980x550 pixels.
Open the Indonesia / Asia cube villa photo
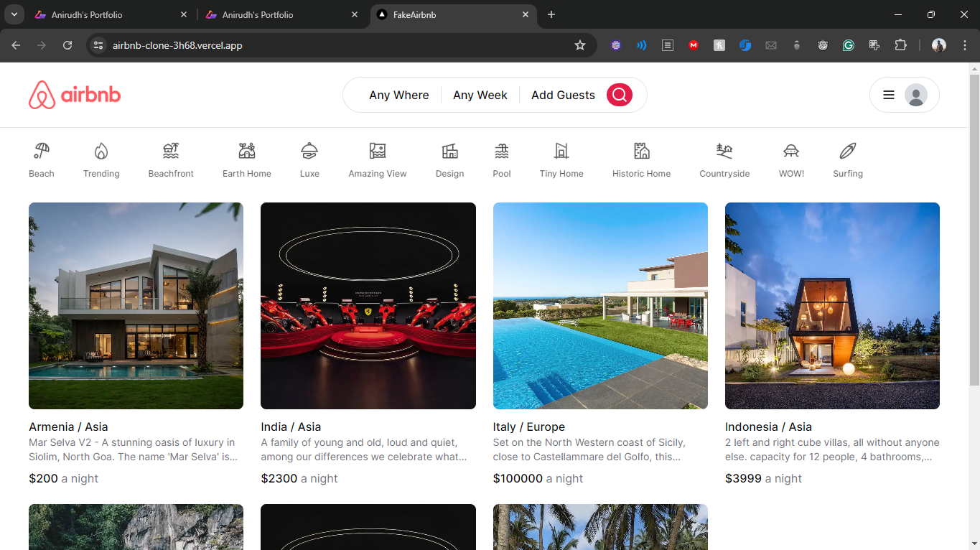832,306
